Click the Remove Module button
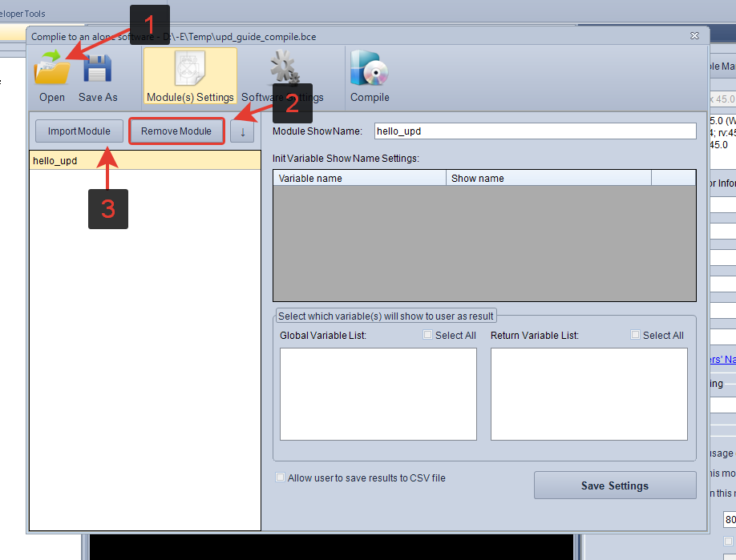 click(x=176, y=131)
